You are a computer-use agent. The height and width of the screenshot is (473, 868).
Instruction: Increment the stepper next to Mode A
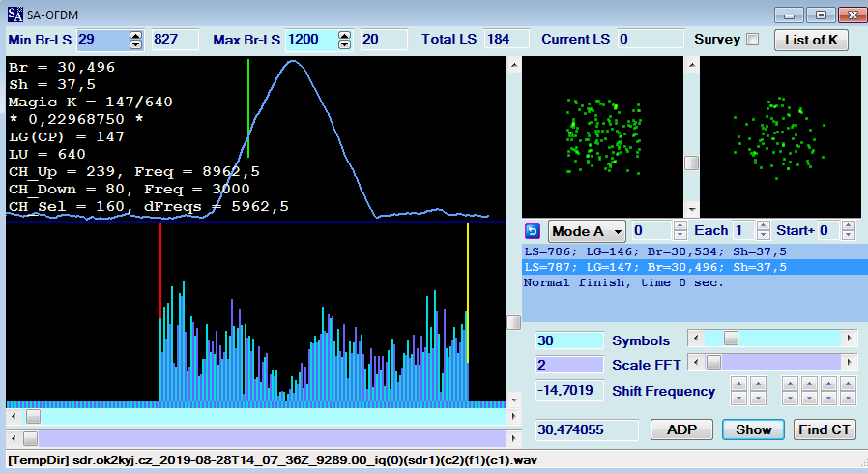coord(680,226)
